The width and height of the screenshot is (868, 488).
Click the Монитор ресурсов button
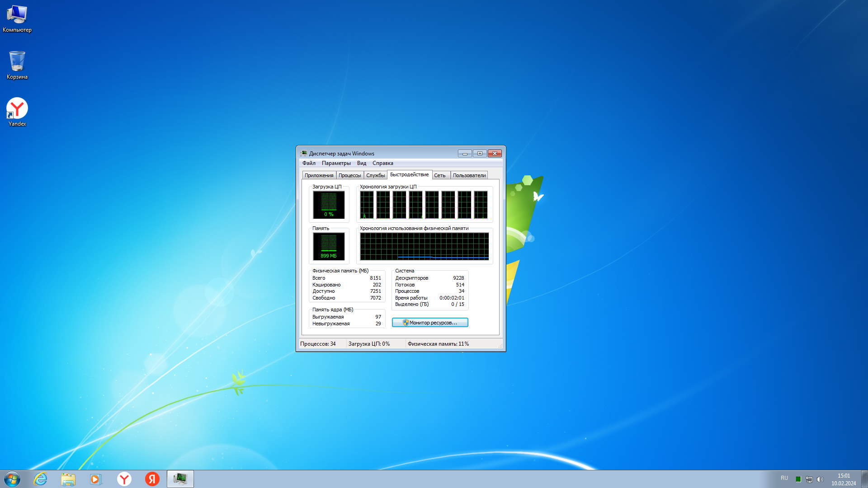click(x=430, y=323)
